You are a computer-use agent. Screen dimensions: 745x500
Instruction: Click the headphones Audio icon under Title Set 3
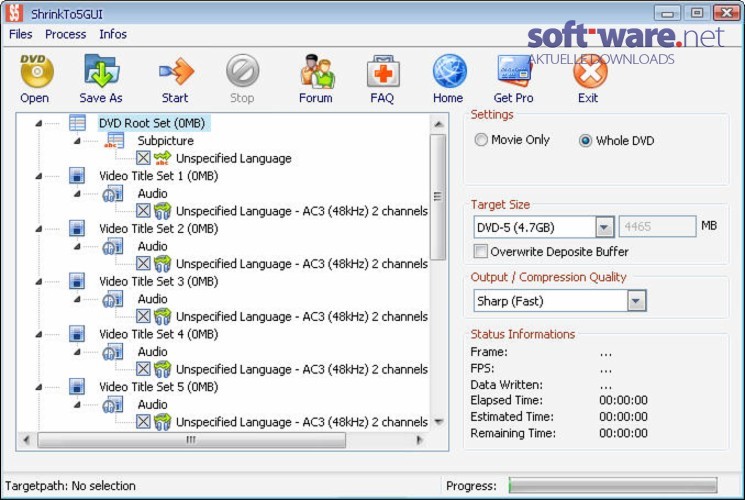pos(113,299)
